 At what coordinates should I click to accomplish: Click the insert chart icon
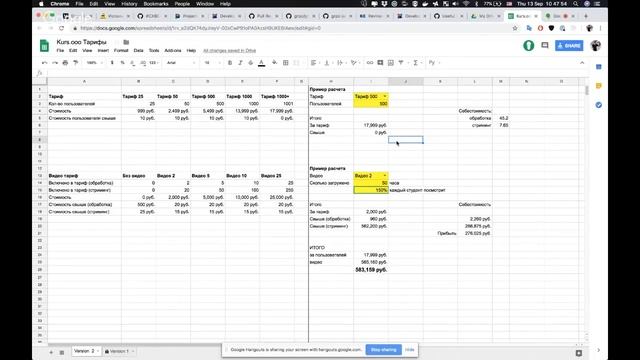(391, 63)
